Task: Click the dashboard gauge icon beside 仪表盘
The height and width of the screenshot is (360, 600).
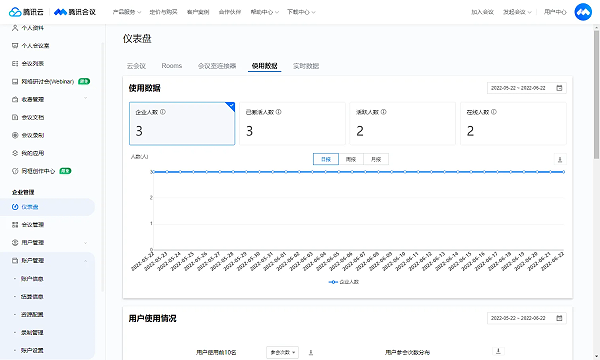Action: pos(15,207)
